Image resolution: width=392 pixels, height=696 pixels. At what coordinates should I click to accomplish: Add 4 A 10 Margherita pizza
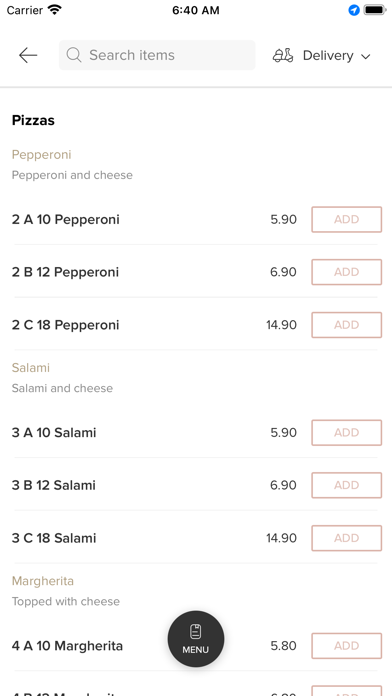347,645
